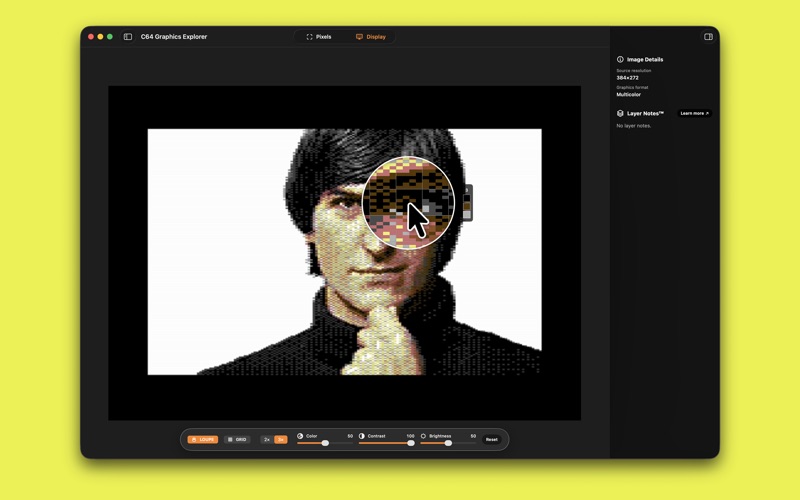Screen dimensions: 800x500
Task: Toggle the right inspector panel icon
Action: [x=708, y=37]
